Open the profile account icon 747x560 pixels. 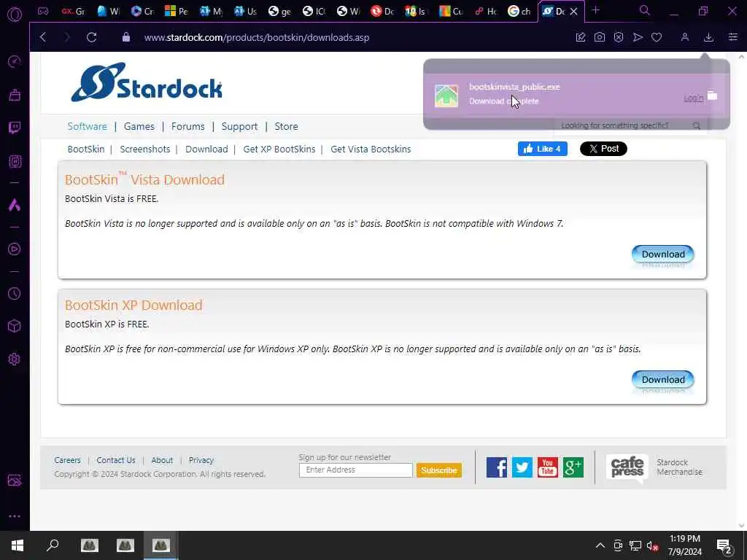point(684,37)
